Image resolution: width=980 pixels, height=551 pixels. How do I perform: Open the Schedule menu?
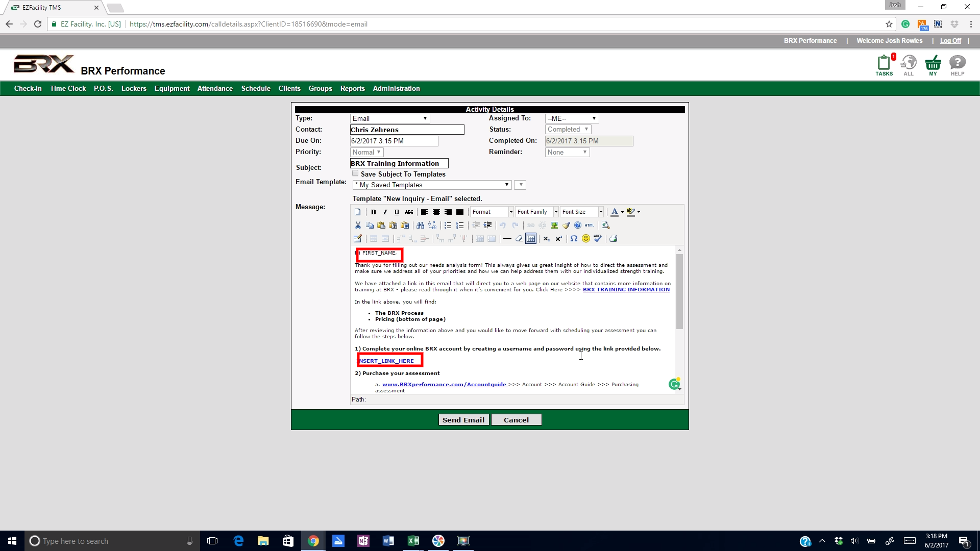coord(256,89)
